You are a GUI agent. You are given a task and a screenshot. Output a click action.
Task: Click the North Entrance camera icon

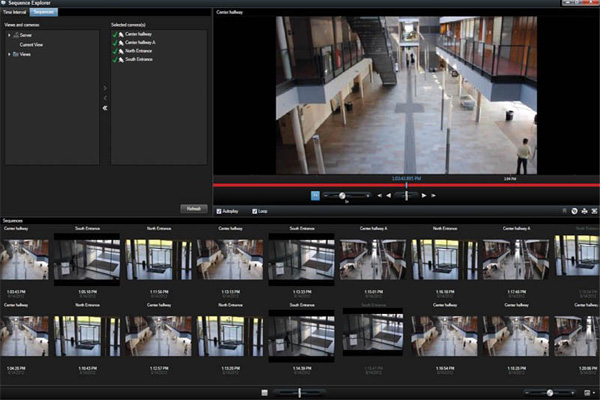121,51
